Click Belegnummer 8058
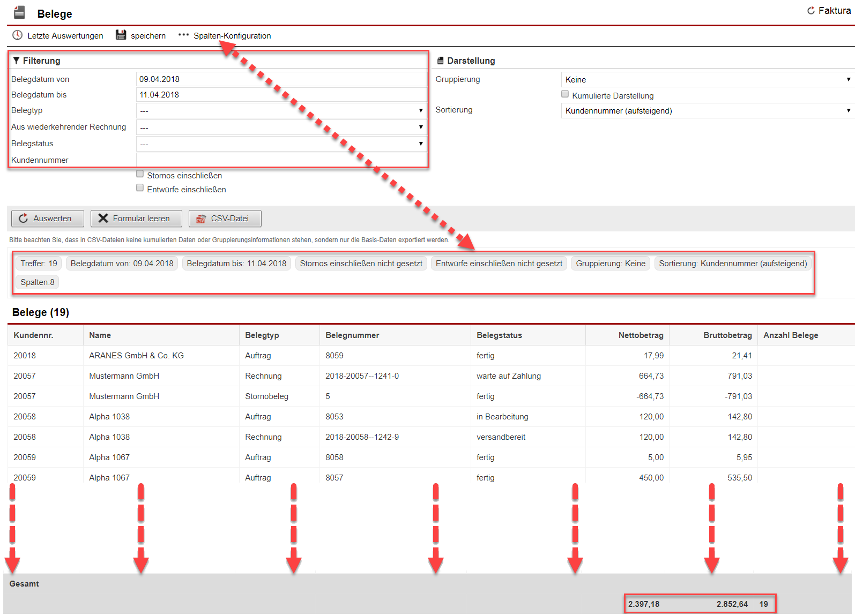This screenshot has height=616, width=855. pyautogui.click(x=334, y=457)
